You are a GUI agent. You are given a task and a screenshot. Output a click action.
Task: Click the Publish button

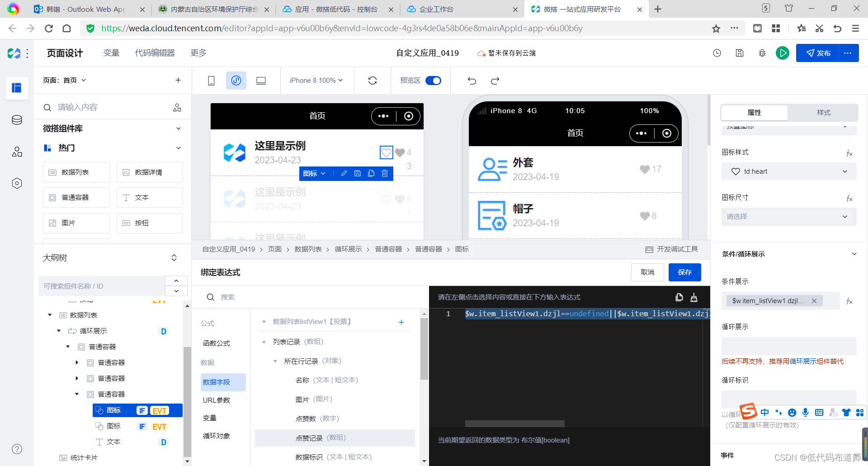coord(818,53)
